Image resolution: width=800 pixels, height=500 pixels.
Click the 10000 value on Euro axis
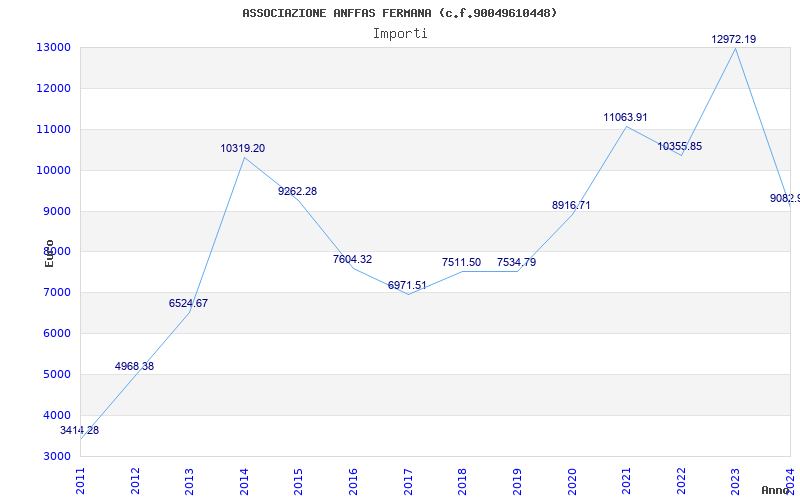point(53,170)
